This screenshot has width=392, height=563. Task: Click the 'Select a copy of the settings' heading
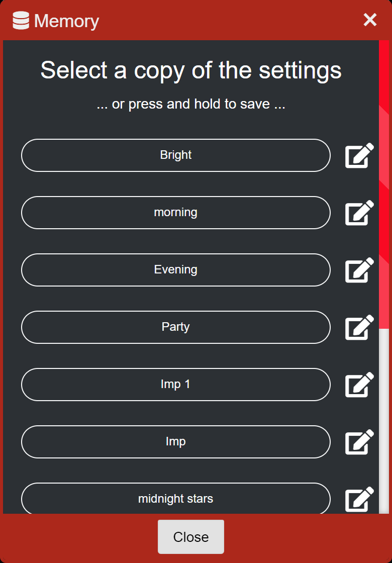click(191, 70)
